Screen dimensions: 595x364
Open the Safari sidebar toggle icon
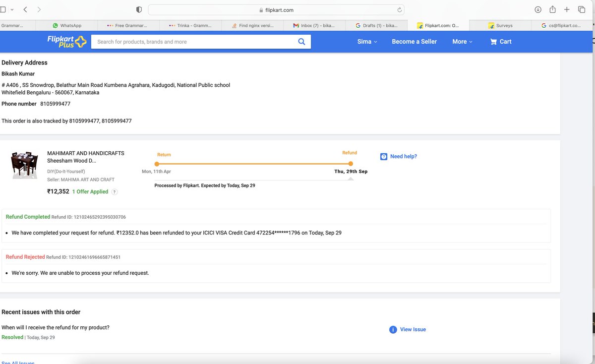(3, 9)
